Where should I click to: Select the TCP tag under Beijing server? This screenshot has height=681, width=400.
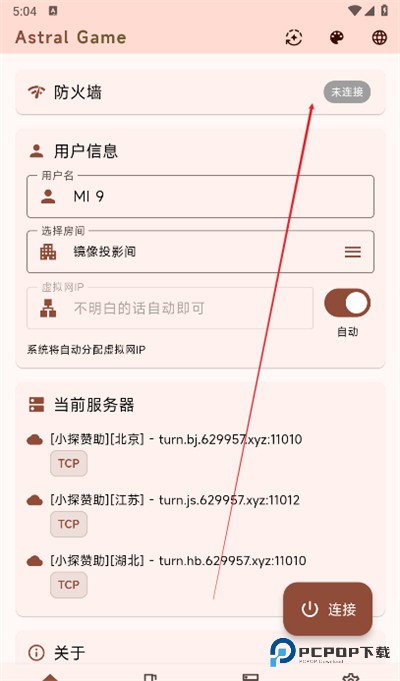(x=69, y=463)
